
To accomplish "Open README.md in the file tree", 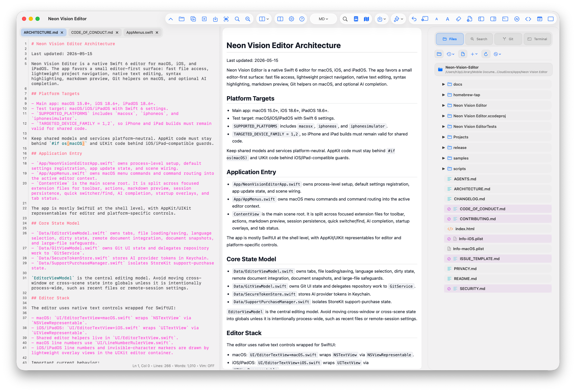I will [x=498, y=279].
